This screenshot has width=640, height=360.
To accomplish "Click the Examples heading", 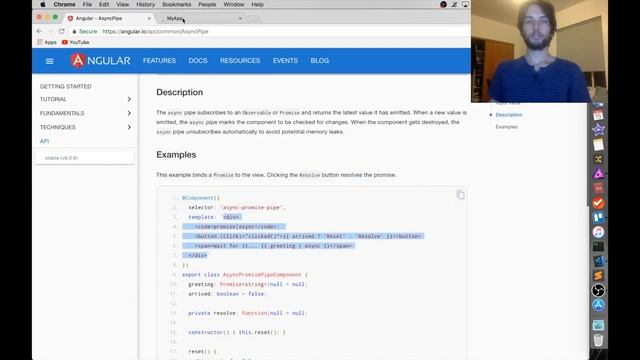I will click(176, 155).
